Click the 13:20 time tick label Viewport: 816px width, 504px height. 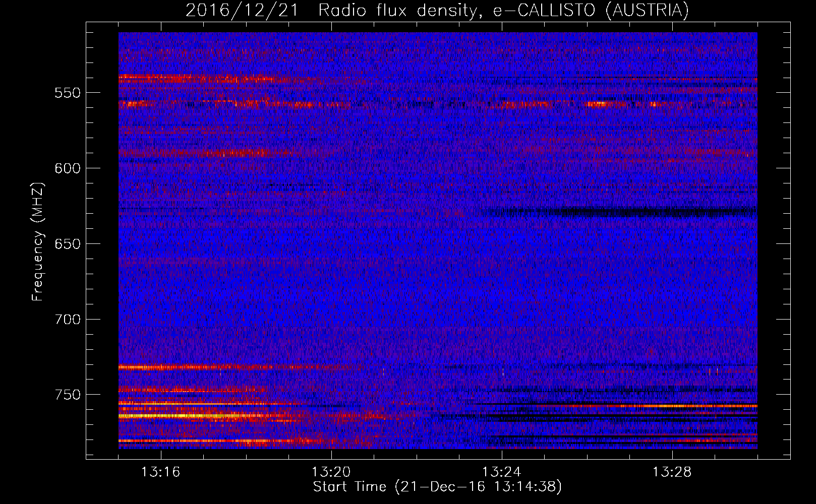point(331,472)
